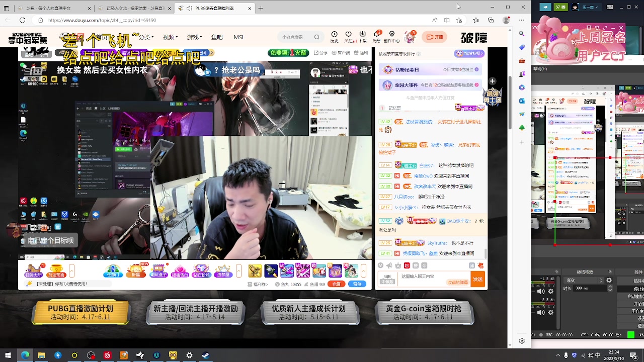This screenshot has width=644, height=362.
Task: Open the 消息 notification bell
Action: pyautogui.click(x=377, y=36)
